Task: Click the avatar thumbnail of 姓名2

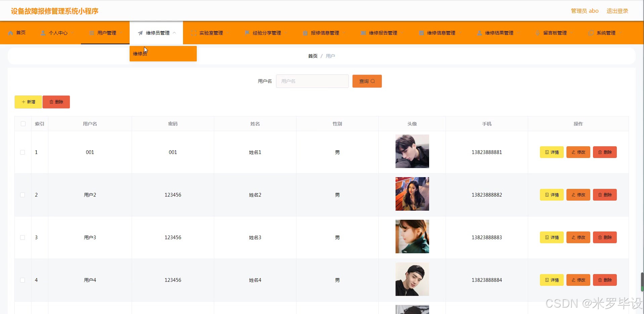Action: 412,194
